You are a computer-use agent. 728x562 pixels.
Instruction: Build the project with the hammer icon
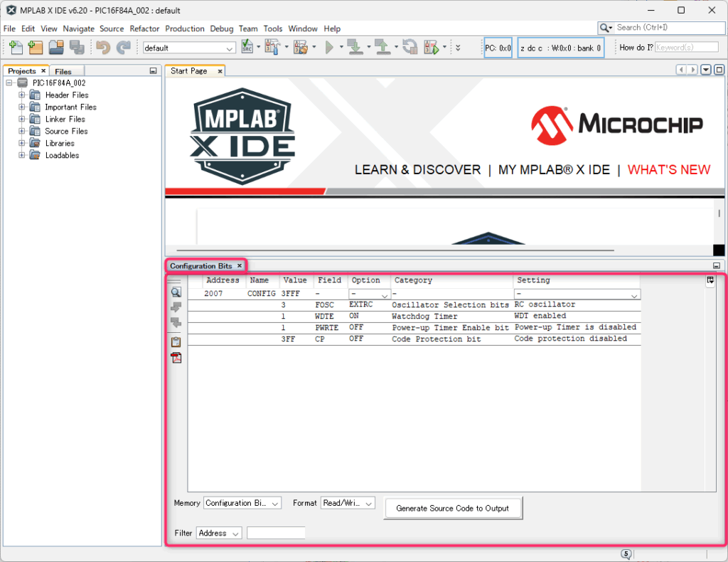272,47
